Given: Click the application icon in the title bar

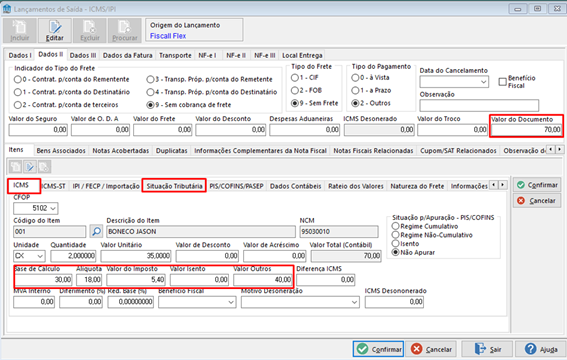Looking at the screenshot, I should point(7,9).
